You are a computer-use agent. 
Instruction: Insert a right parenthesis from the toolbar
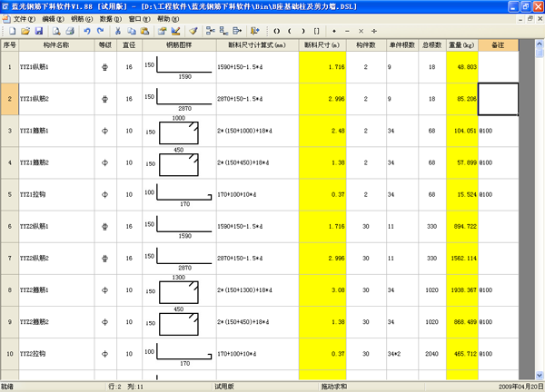[x=303, y=31]
